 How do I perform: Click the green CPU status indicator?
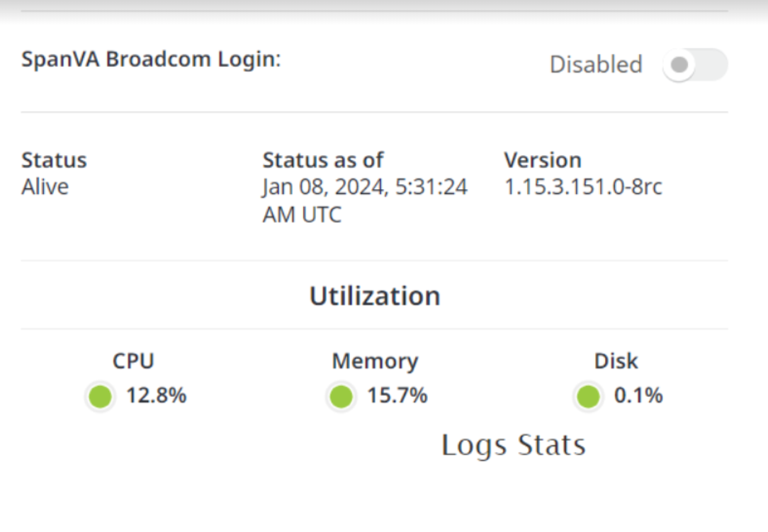pyautogui.click(x=101, y=397)
